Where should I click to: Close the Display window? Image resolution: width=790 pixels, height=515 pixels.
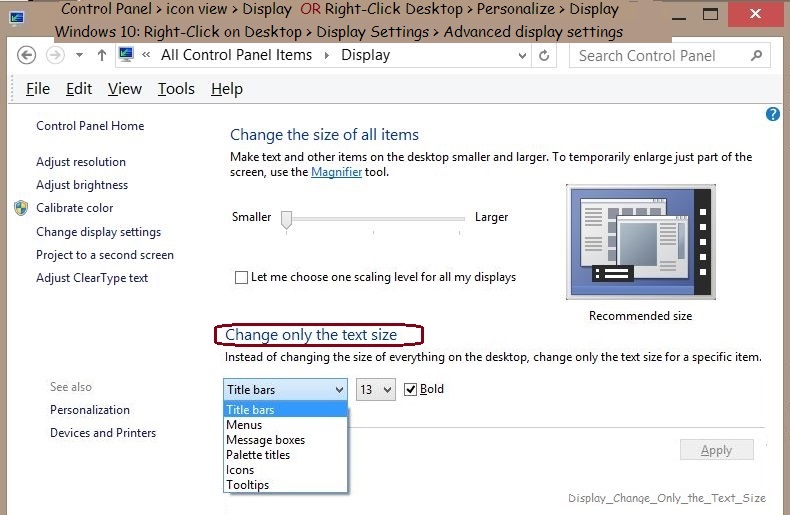755,14
